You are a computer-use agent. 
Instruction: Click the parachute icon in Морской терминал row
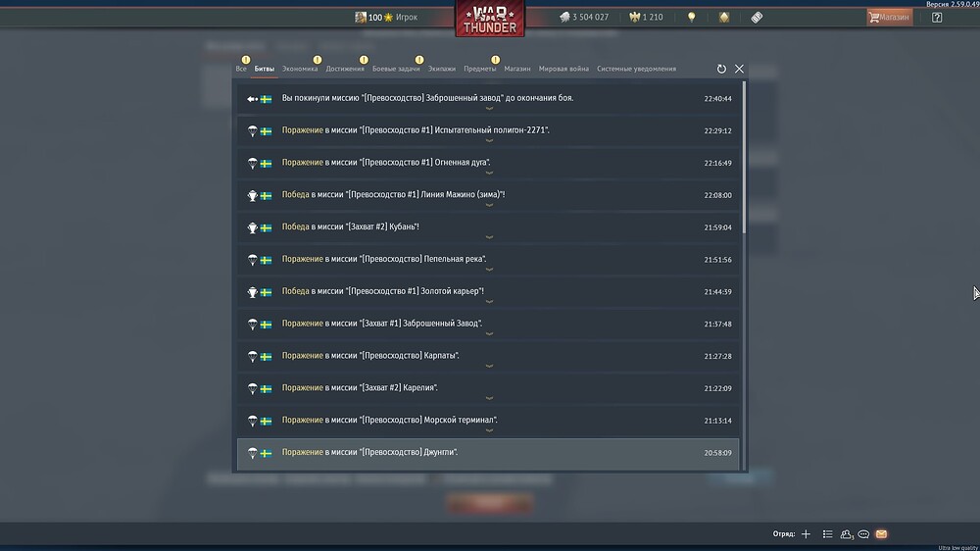(x=252, y=421)
